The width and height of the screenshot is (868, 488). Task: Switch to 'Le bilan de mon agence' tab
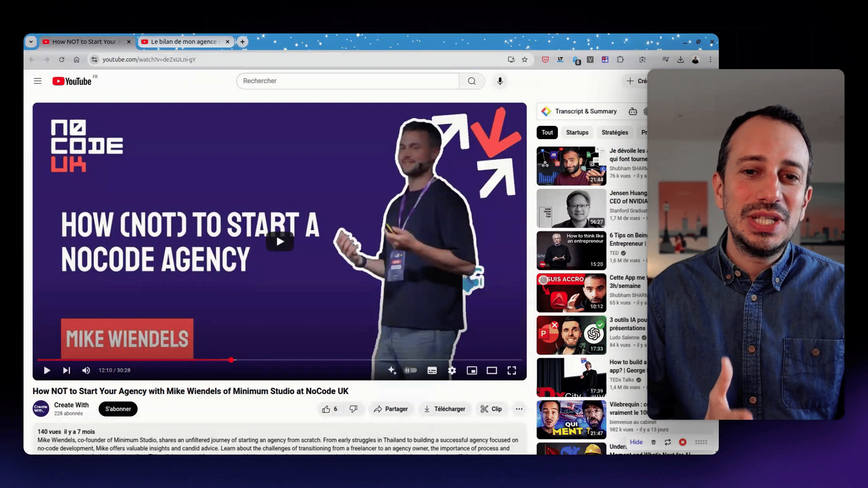point(184,42)
